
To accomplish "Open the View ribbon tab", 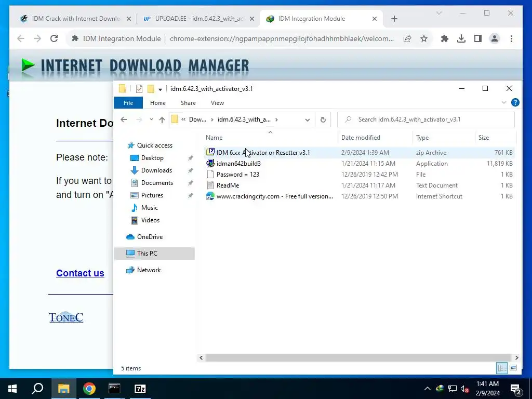I will pos(217,103).
